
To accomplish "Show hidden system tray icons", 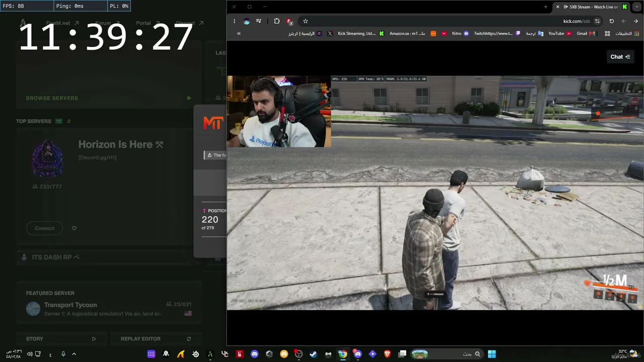I will pyautogui.click(x=74, y=354).
